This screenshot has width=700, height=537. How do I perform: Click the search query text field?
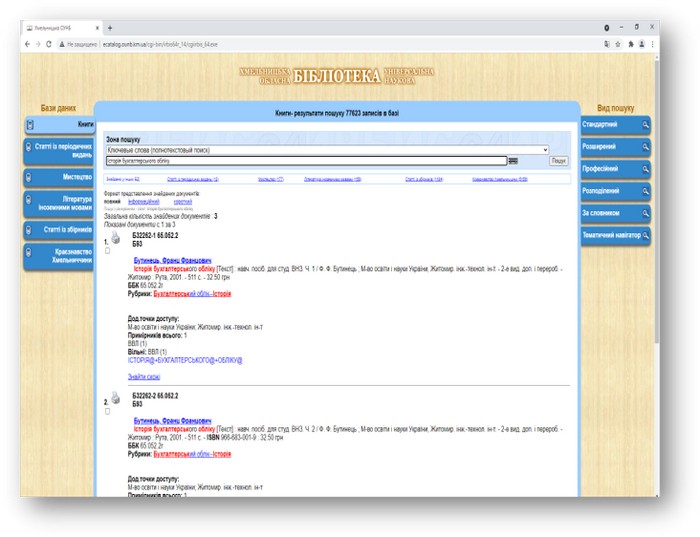click(x=306, y=160)
